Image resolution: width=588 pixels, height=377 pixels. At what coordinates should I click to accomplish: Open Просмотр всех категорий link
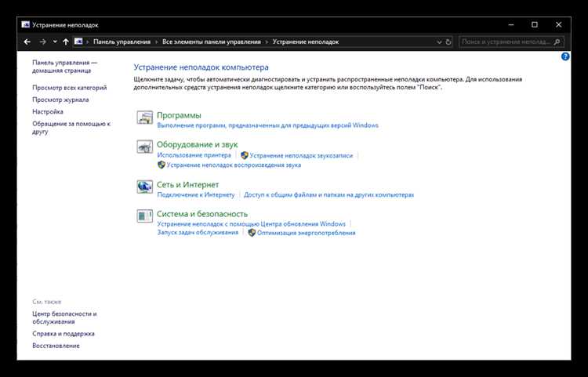[69, 88]
